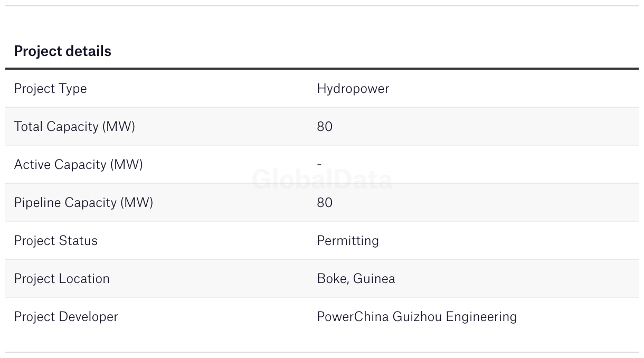Select the Project Location label
Viewport: 644px width, 358px height.
62,279
